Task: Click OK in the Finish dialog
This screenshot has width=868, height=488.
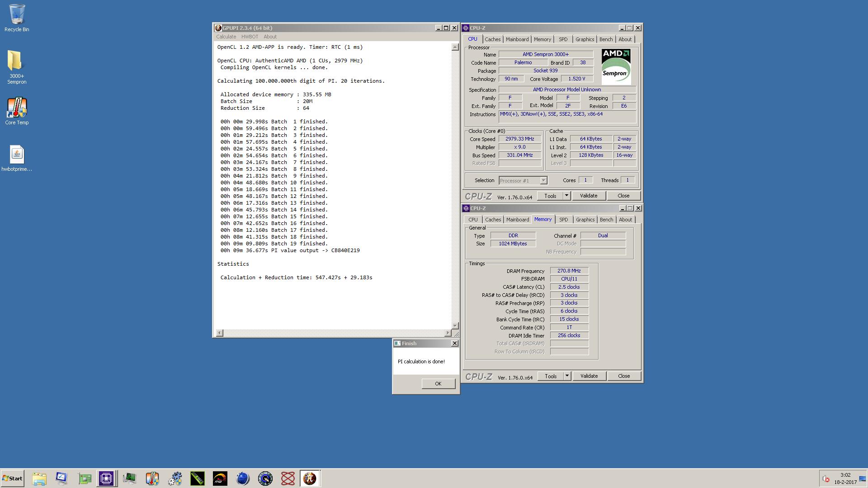Action: click(x=438, y=384)
